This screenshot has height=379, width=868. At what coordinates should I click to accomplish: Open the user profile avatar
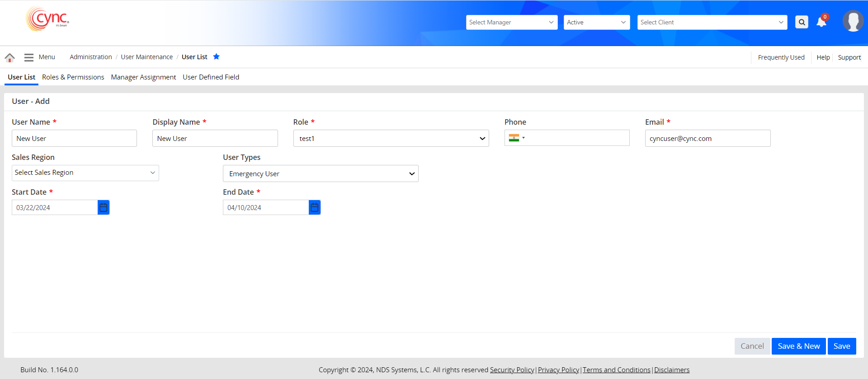point(853,21)
